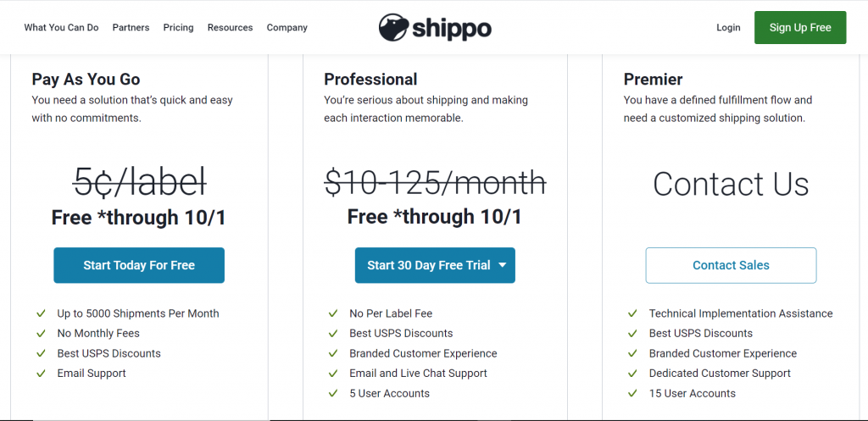The image size is (868, 421).
Task: Open the Partners menu
Action: pyautogui.click(x=131, y=27)
